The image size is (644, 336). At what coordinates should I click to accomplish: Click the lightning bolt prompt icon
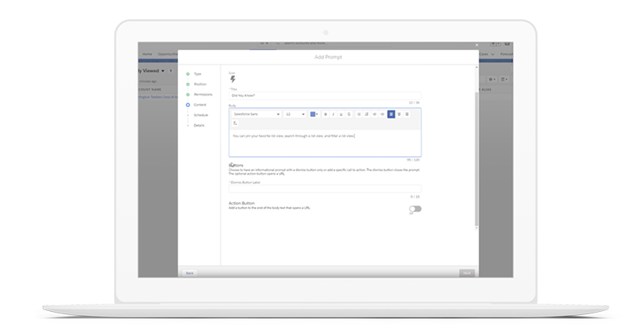point(233,79)
